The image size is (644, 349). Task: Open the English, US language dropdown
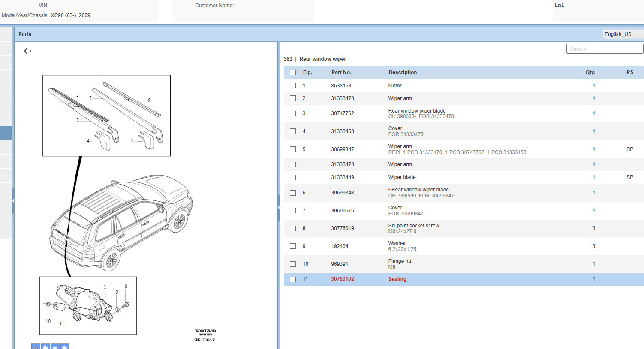tap(623, 34)
